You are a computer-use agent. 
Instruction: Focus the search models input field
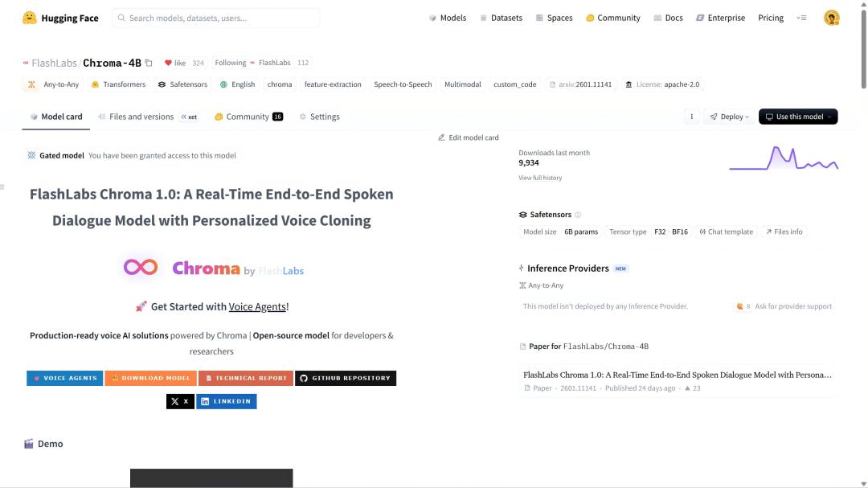tap(215, 18)
